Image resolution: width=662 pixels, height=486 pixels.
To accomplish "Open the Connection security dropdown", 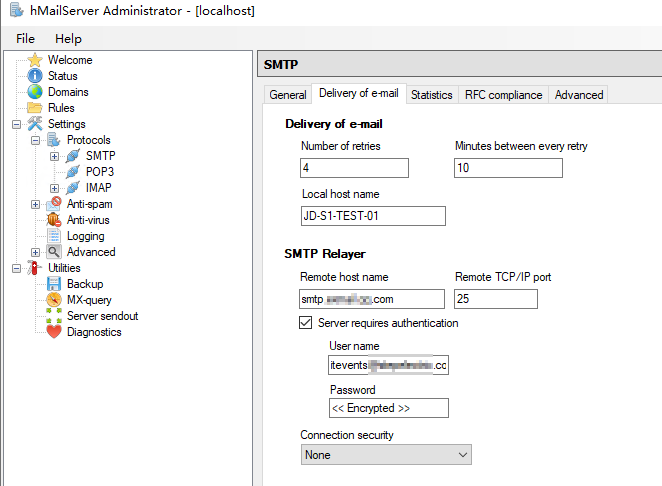I will click(x=386, y=455).
